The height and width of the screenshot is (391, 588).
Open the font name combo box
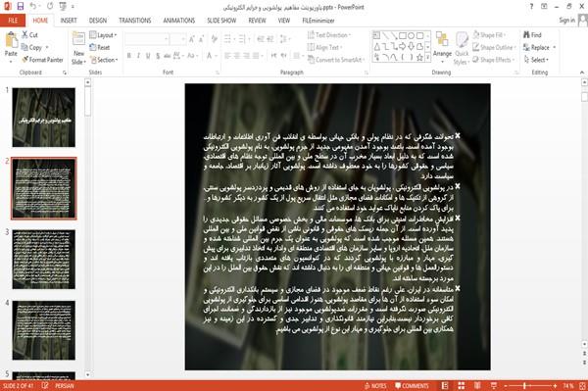pyautogui.click(x=147, y=39)
